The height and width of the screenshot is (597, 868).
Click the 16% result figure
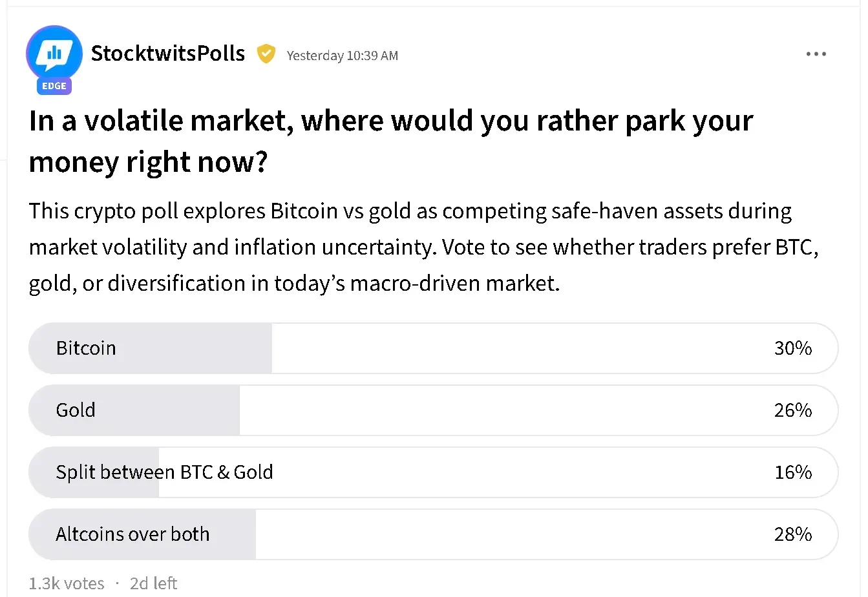click(793, 472)
